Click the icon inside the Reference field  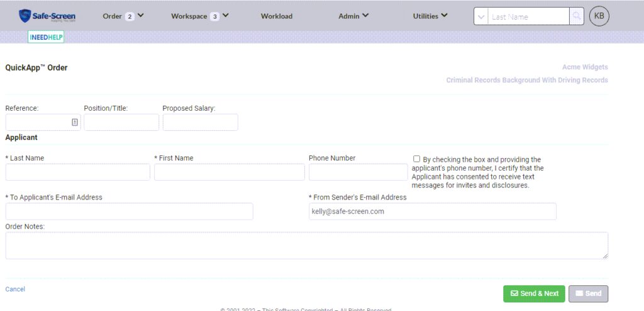[x=75, y=122]
